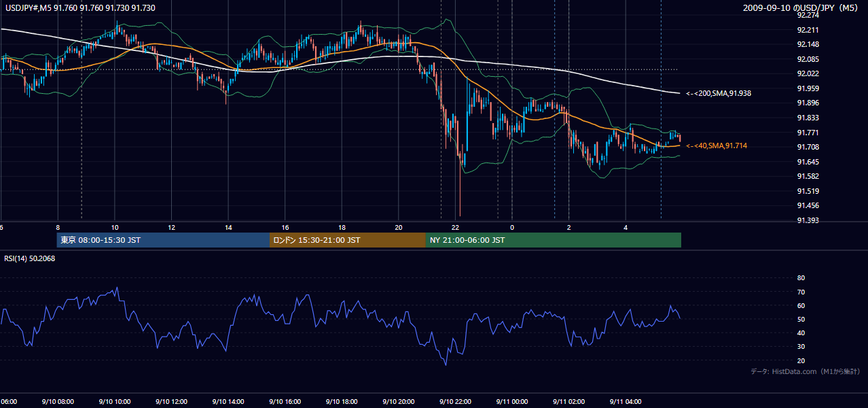The image size is (868, 408).
Task: Click RSI axis level 80
Action: click(x=801, y=278)
